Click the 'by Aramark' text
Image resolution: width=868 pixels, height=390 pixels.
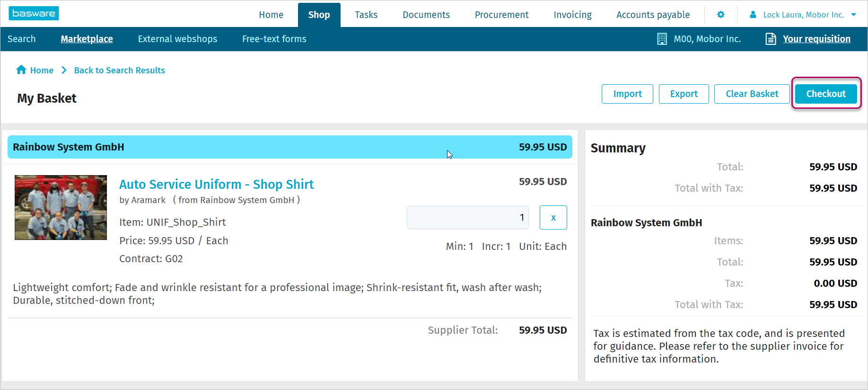pyautogui.click(x=142, y=200)
